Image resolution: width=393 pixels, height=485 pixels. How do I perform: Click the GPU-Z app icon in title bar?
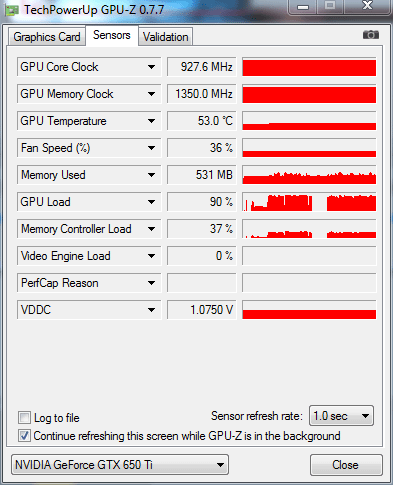pos(12,10)
